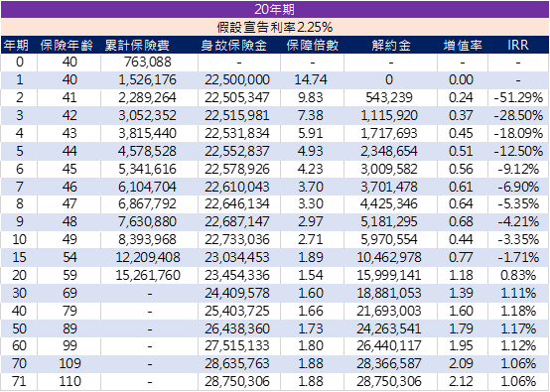Select the IRR value -28.50%

(x=518, y=116)
